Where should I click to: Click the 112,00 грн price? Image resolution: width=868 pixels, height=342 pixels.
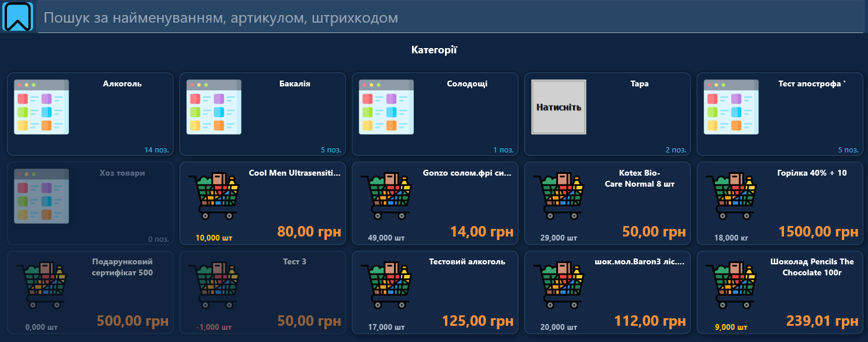650,321
